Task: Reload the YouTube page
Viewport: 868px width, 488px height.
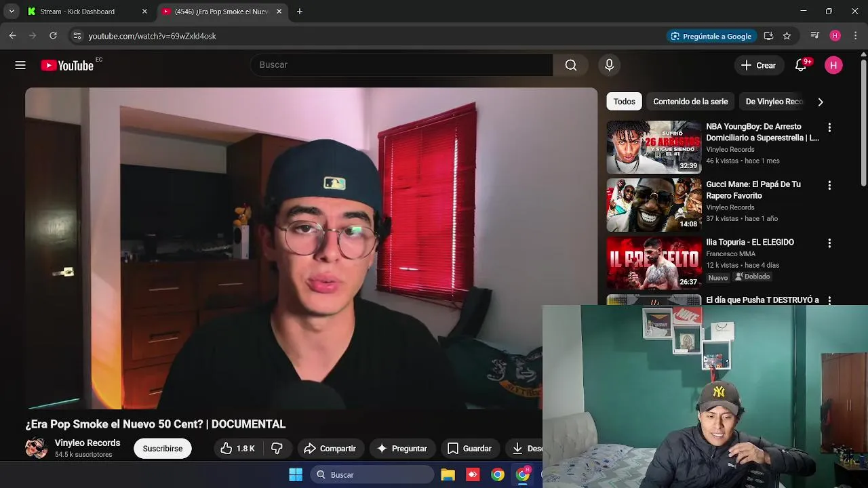Action: point(53,36)
